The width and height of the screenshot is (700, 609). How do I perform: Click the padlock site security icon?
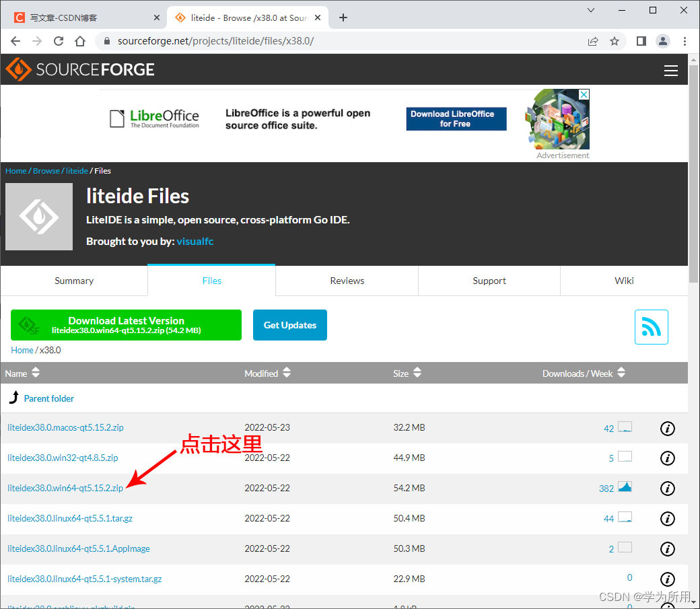pos(107,41)
